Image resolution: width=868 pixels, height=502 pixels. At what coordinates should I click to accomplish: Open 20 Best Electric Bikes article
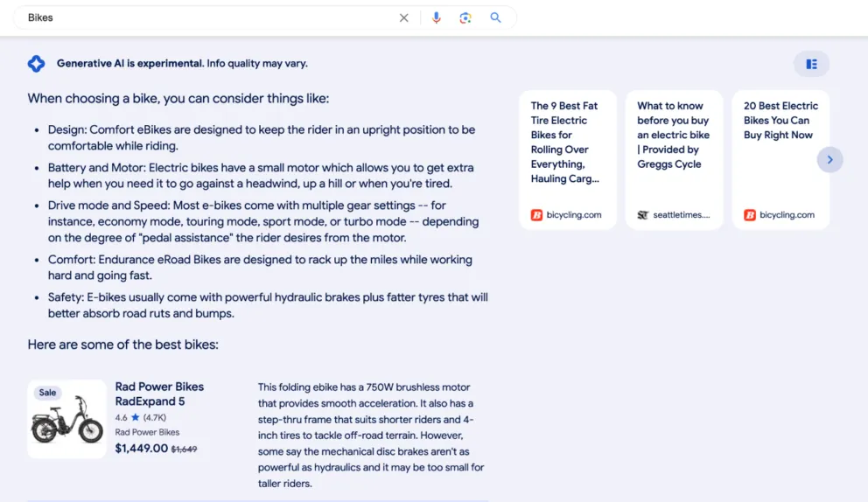click(780, 121)
